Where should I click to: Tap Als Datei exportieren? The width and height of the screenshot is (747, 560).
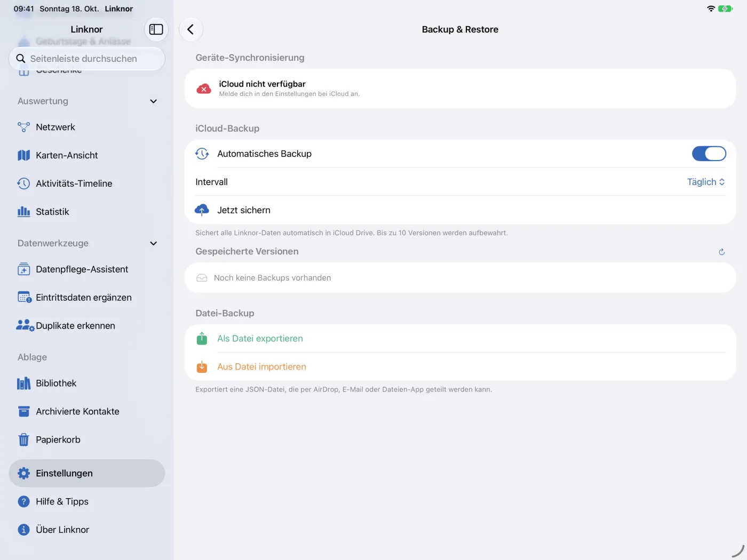pos(460,339)
